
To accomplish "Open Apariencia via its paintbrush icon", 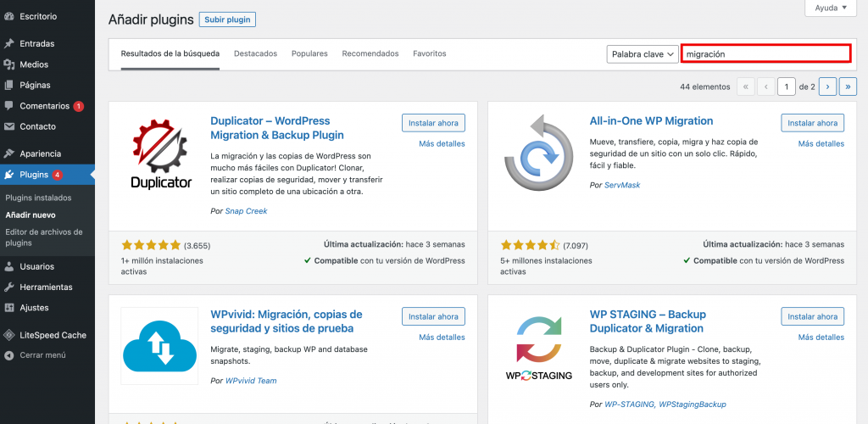I will (9, 153).
